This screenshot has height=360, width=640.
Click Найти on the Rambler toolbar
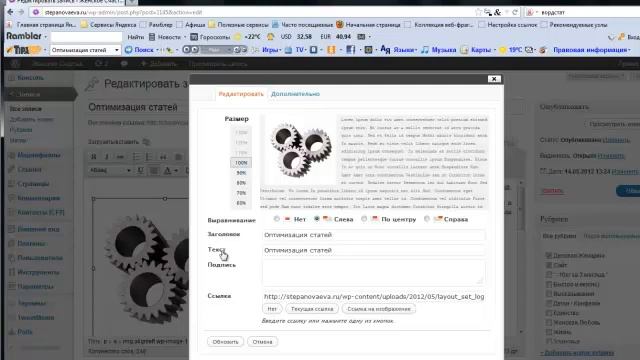[x=136, y=37]
